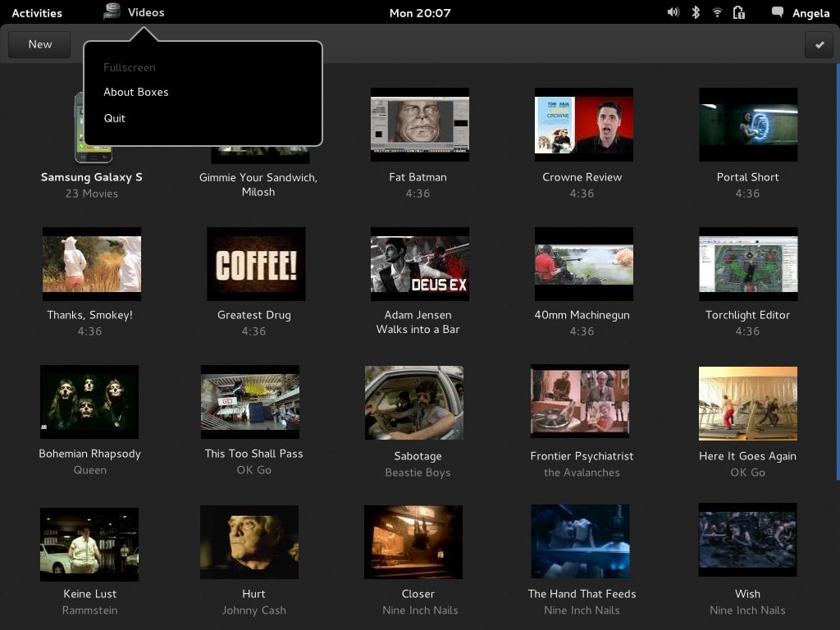Click the checkmark selection mode button
This screenshot has height=630, width=840.
(819, 44)
